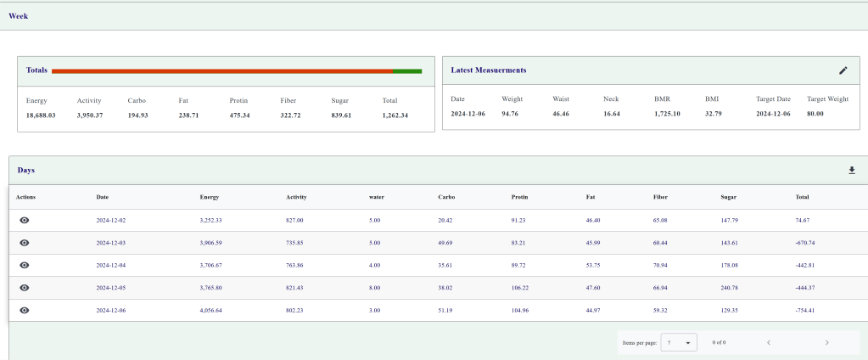Click the red portion of Totals bar
This screenshot has width=868, height=360.
click(222, 71)
